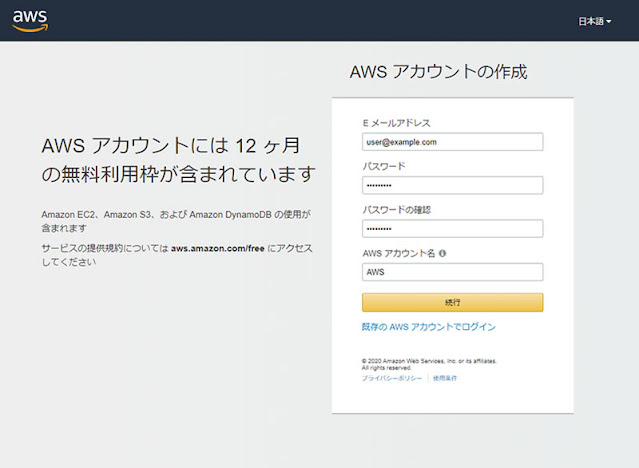Image resolution: width=639 pixels, height=468 pixels.
Task: Click the パスワードの確認 label
Action: coord(397,210)
